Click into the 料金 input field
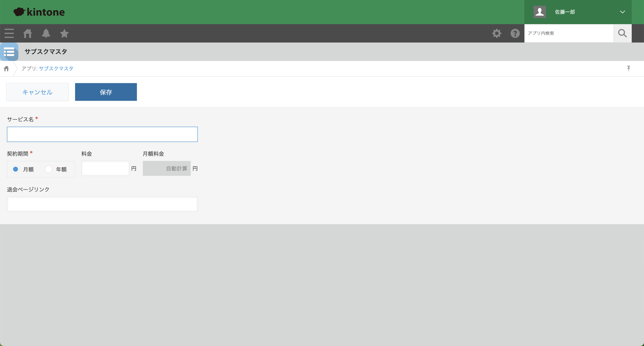Image resolution: width=644 pixels, height=346 pixels. click(105, 168)
